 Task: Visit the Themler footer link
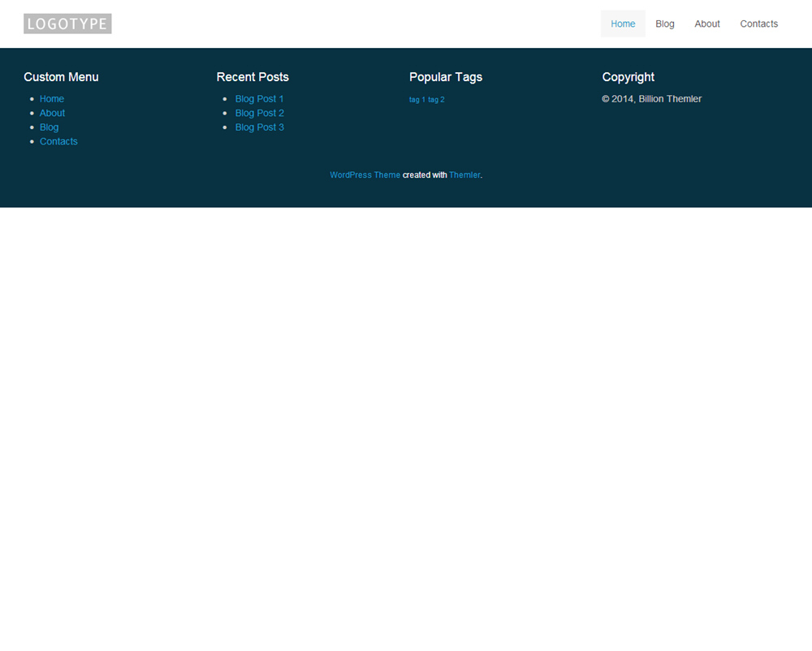click(464, 175)
